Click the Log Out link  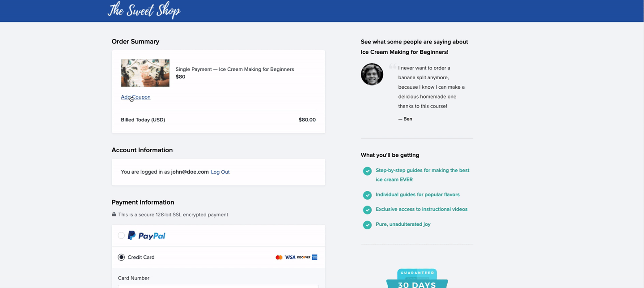click(x=220, y=172)
